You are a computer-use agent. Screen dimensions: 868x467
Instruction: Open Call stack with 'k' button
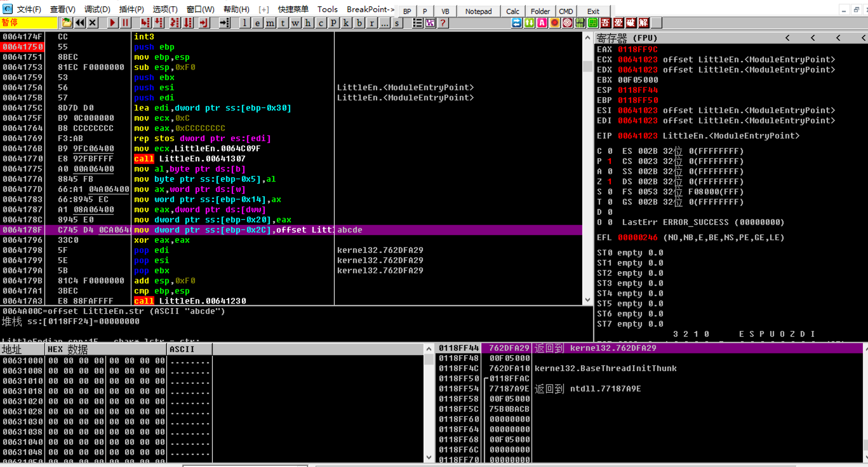pos(346,23)
